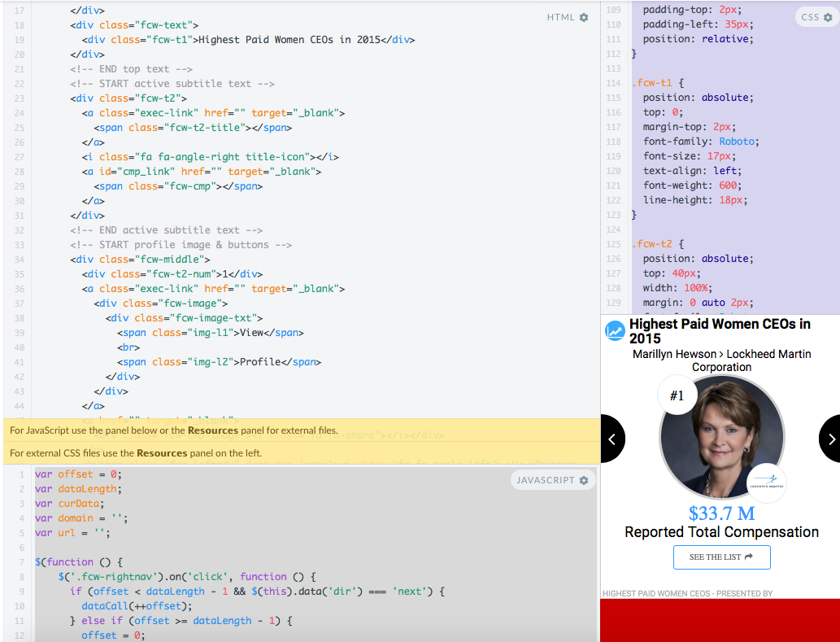The height and width of the screenshot is (642, 840).
Task: Click 'View' text in HTML line 39
Action: click(x=251, y=333)
